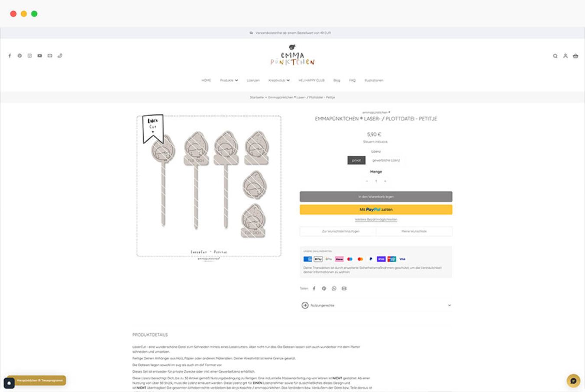Open the Facebook icon in header
The height and width of the screenshot is (392, 585).
(10, 56)
